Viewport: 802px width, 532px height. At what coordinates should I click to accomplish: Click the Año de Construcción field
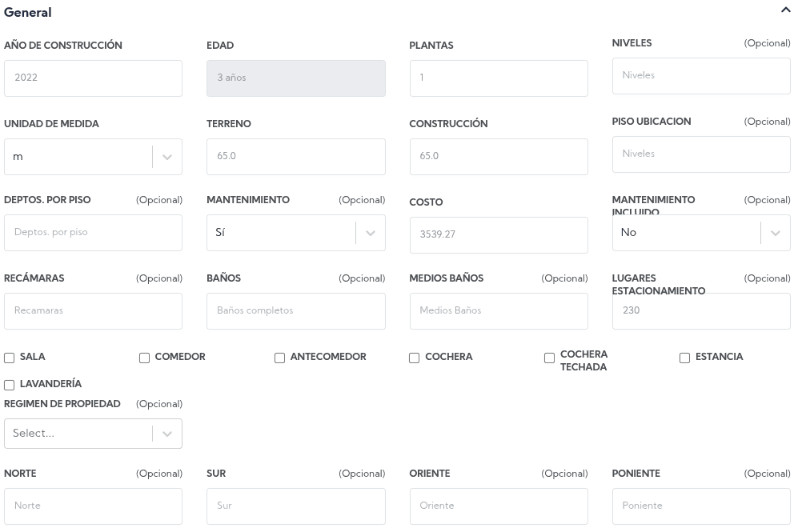click(93, 78)
